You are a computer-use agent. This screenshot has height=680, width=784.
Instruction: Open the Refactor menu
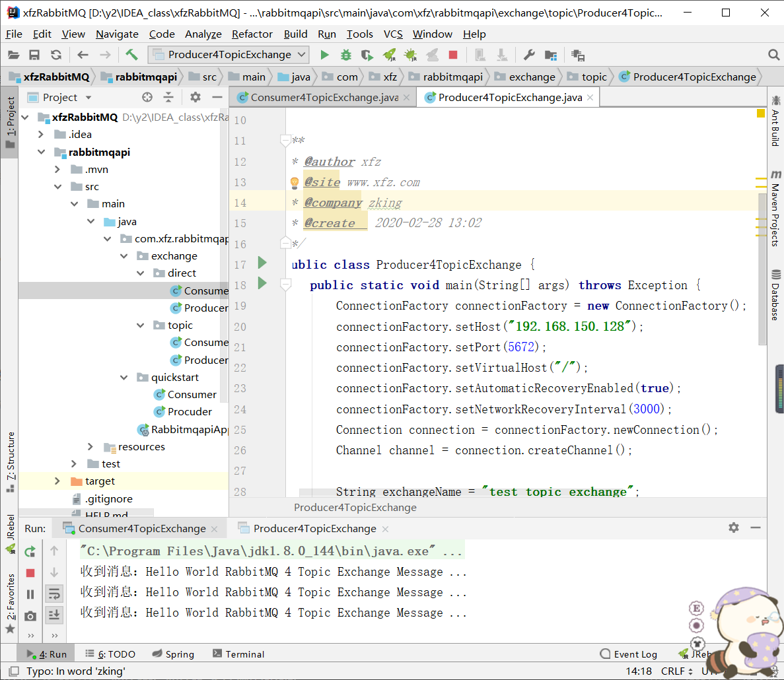tap(252, 34)
